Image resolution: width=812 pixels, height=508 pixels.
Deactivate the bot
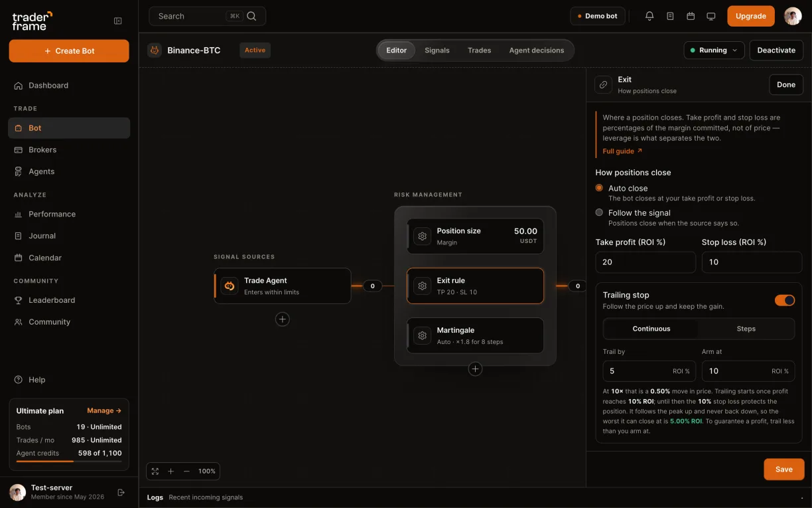(x=776, y=50)
